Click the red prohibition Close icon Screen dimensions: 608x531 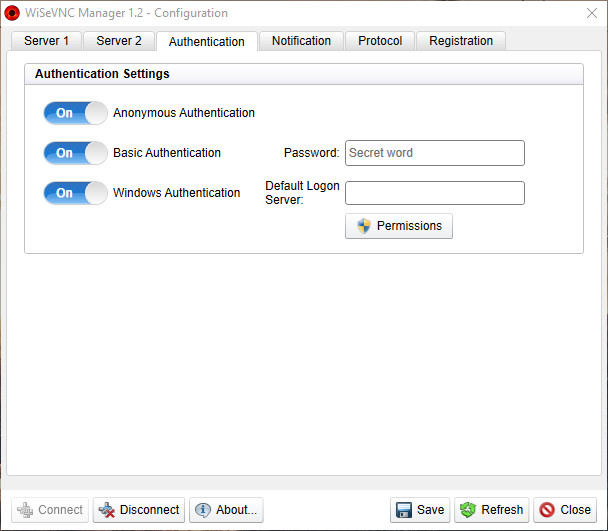click(x=547, y=510)
